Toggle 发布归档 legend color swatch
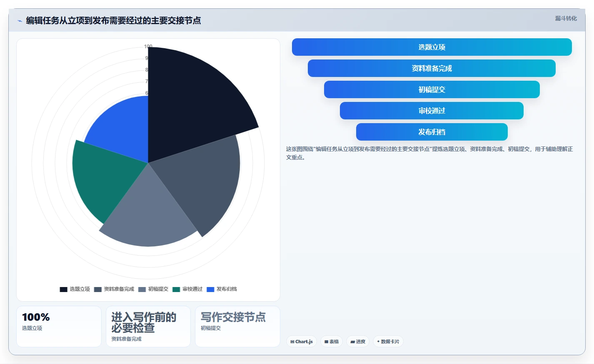This screenshot has height=364, width=594. 210,289
